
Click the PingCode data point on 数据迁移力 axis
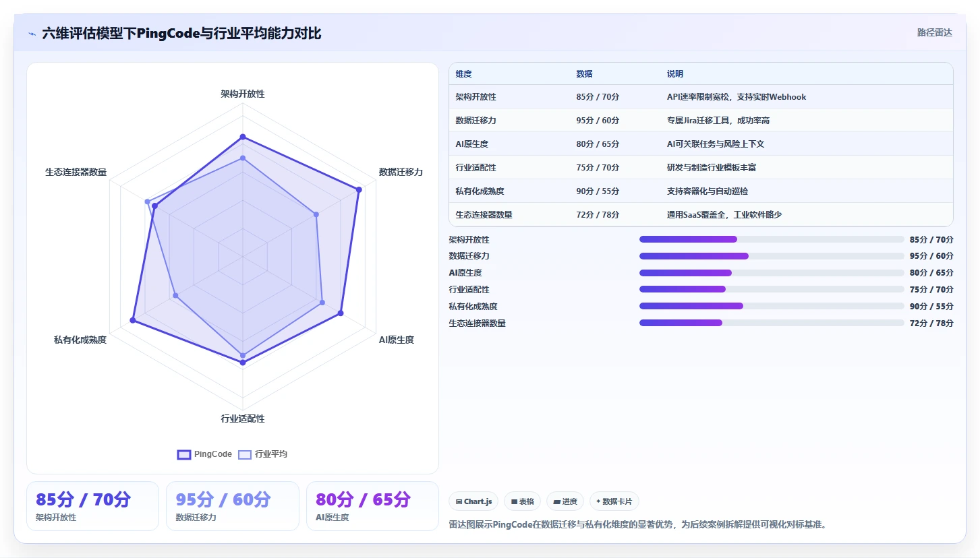[359, 189]
